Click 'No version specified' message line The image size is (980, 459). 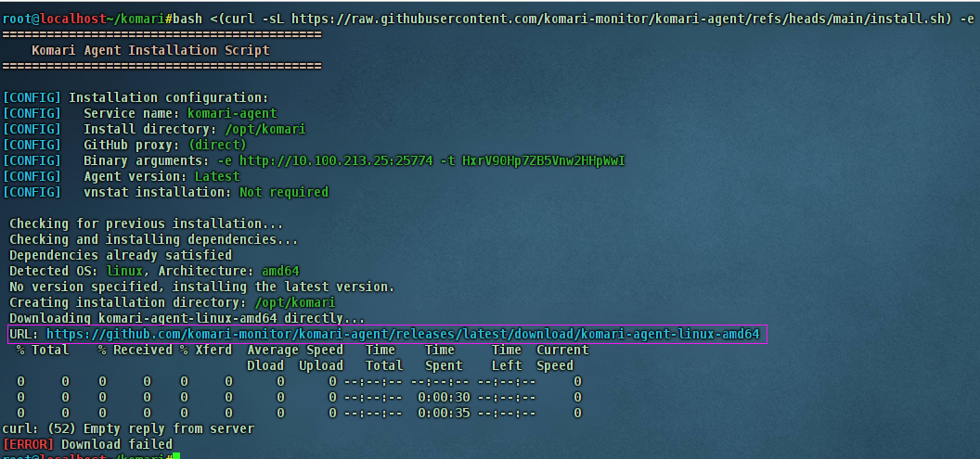pyautogui.click(x=202, y=287)
